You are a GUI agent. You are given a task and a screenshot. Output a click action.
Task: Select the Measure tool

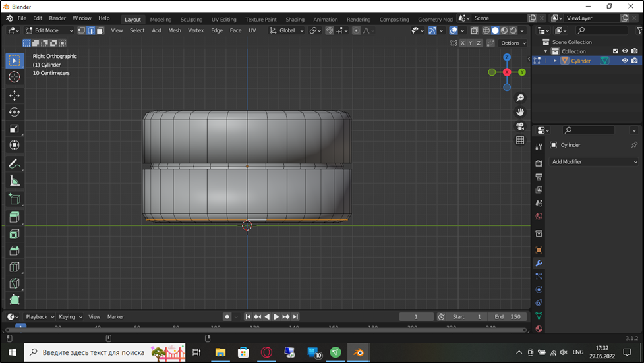[15, 181]
